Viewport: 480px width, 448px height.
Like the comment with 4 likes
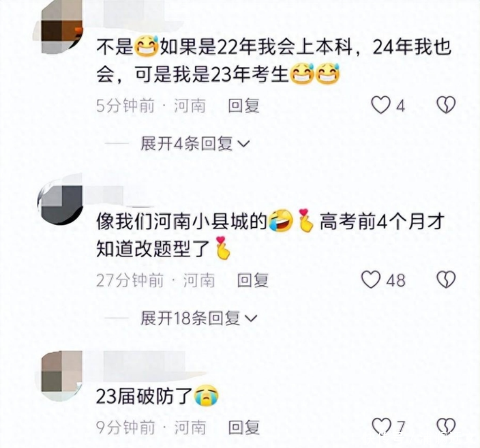[381, 105]
